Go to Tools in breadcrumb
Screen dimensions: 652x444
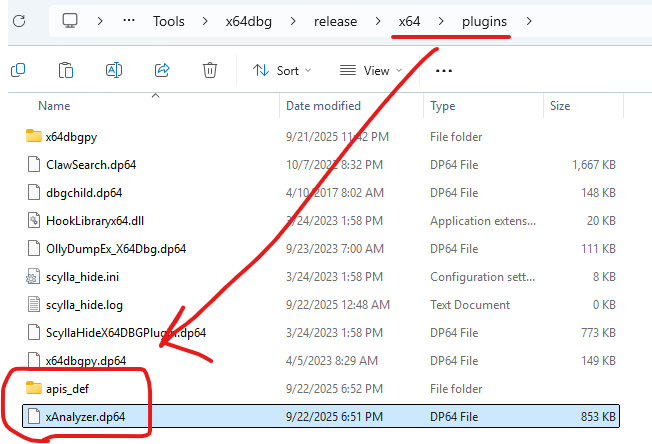click(168, 21)
